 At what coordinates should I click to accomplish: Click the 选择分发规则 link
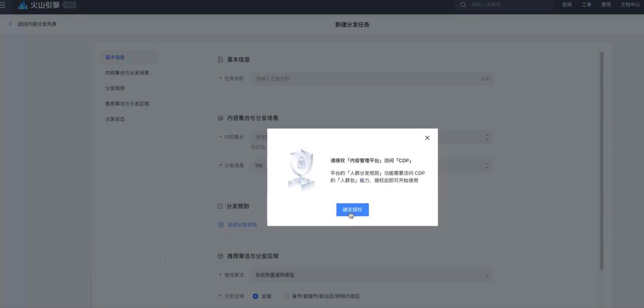[242, 225]
